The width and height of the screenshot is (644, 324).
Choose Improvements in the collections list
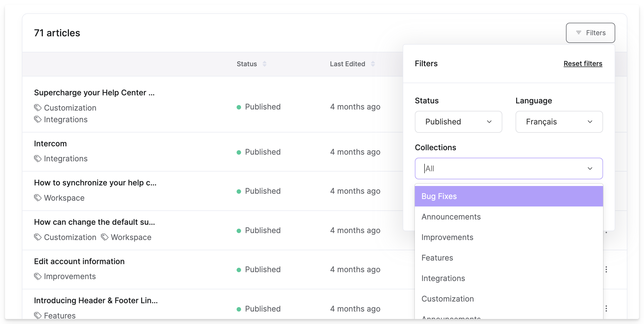pyautogui.click(x=509, y=237)
